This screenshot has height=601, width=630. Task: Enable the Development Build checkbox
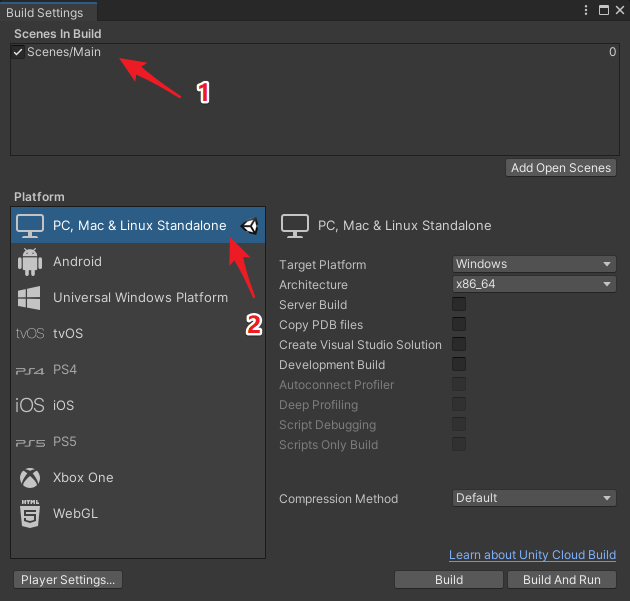pos(459,364)
